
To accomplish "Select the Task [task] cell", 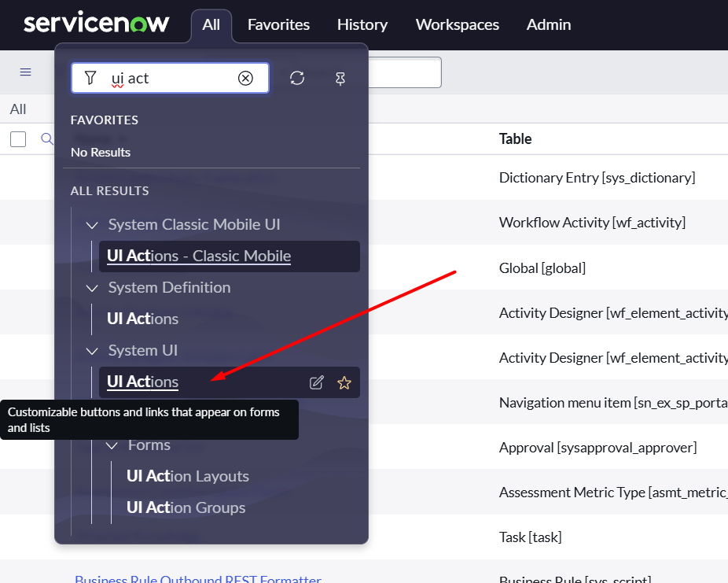I will click(x=530, y=537).
